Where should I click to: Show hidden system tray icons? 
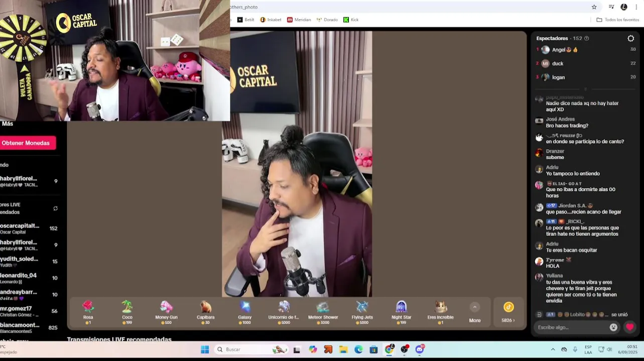point(553,349)
